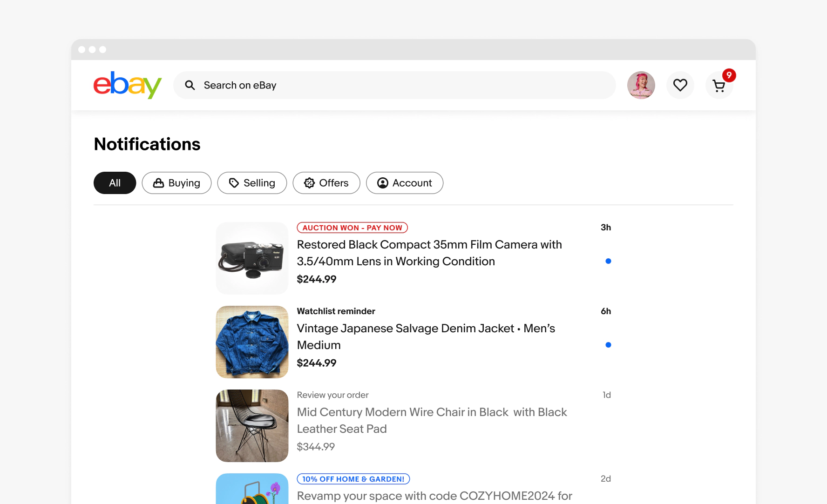Switch to the Selling filter

(x=252, y=183)
